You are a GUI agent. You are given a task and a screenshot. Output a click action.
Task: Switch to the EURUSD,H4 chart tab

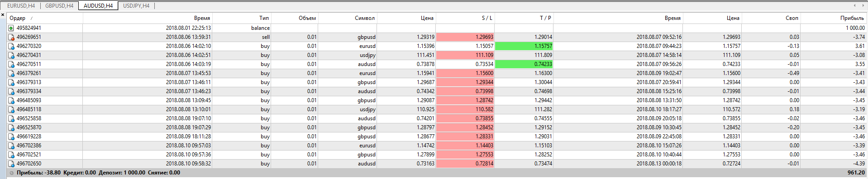21,6
